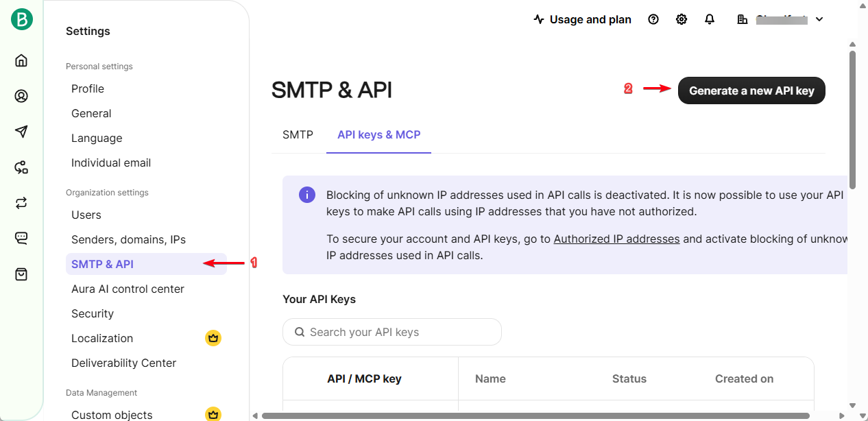Click the vertical scrollbar thumb
This screenshot has width=868, height=421.
tap(852, 119)
